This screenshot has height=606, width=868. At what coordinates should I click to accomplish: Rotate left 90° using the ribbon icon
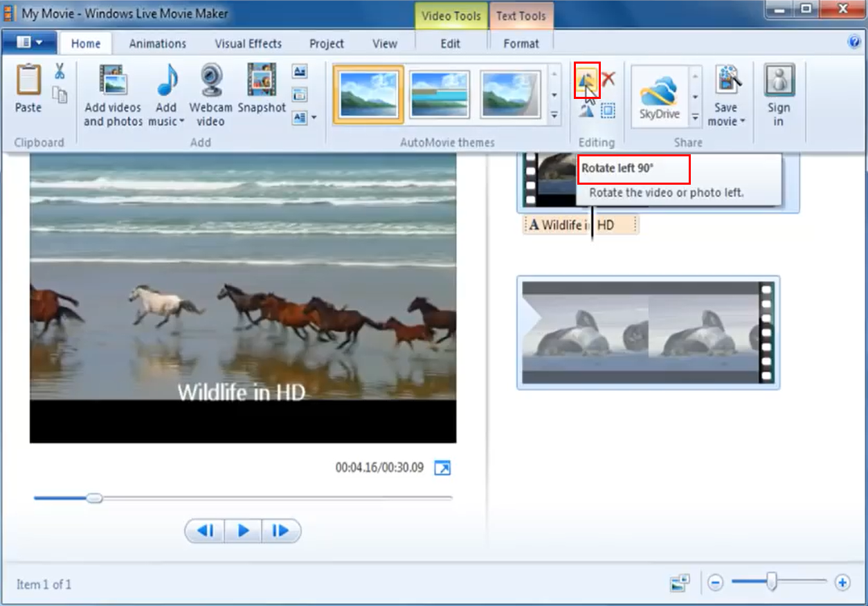587,80
